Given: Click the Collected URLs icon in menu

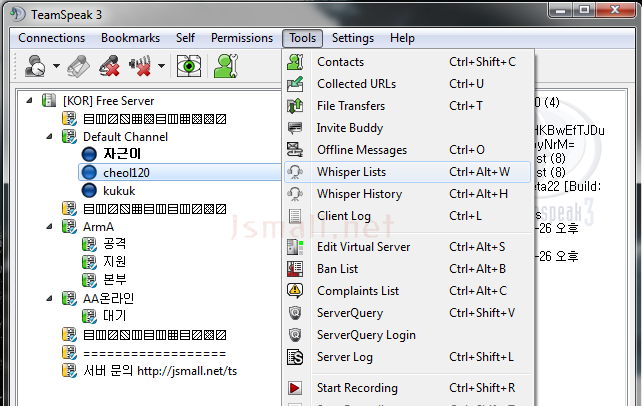Looking at the screenshot, I should [x=295, y=84].
